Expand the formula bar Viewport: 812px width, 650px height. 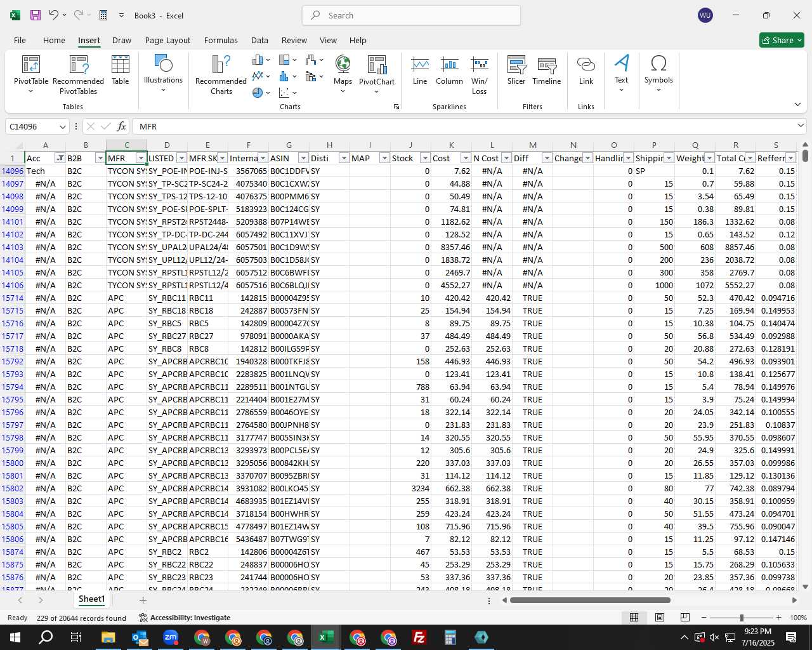point(801,126)
